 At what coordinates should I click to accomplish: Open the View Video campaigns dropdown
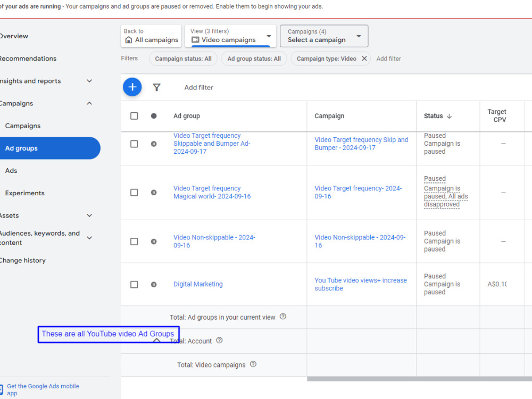pyautogui.click(x=231, y=36)
